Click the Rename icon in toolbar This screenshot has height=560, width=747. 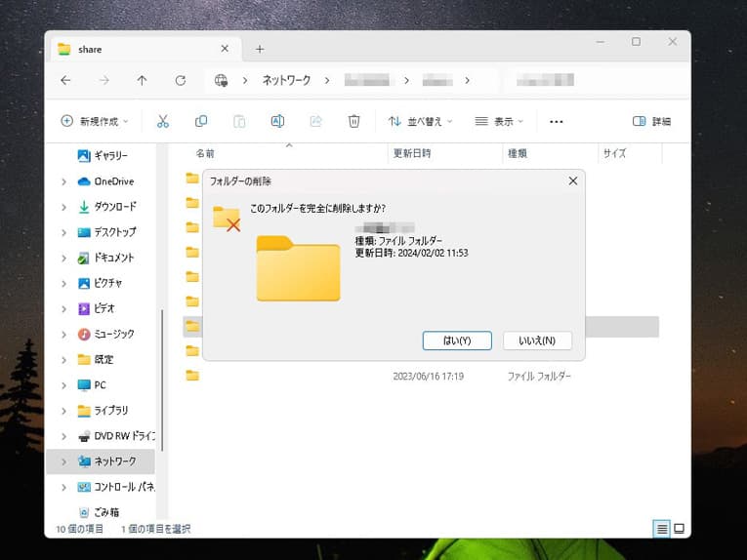tap(277, 121)
